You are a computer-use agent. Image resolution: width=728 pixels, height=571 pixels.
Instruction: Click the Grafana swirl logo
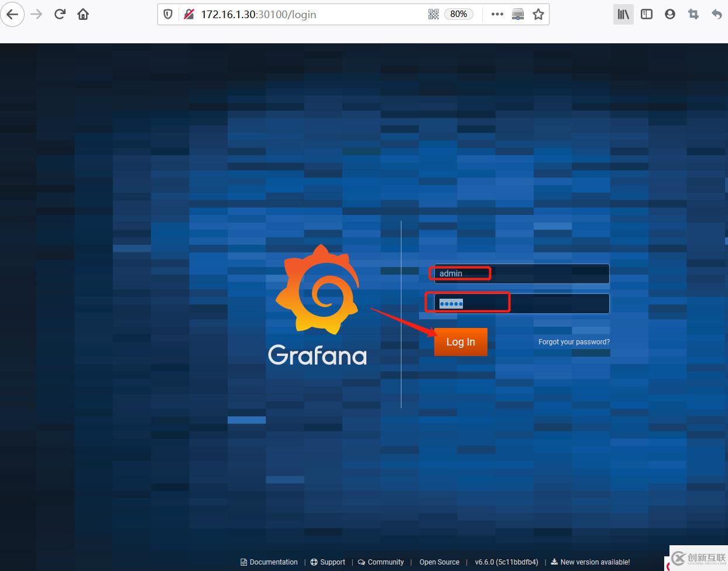coord(317,289)
